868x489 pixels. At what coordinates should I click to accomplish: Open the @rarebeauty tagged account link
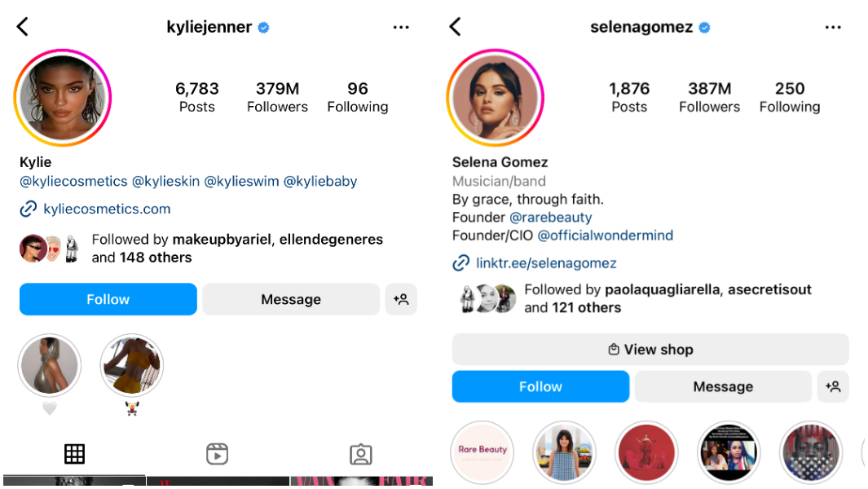pyautogui.click(x=550, y=217)
